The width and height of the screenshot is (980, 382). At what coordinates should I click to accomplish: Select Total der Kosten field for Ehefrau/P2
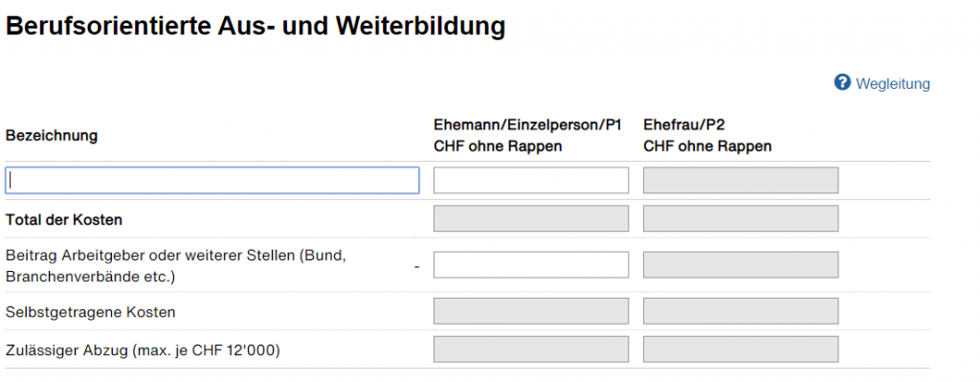coord(741,218)
